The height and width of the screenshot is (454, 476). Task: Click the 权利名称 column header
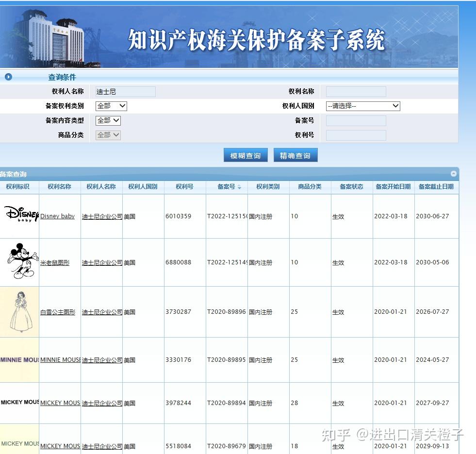point(59,187)
